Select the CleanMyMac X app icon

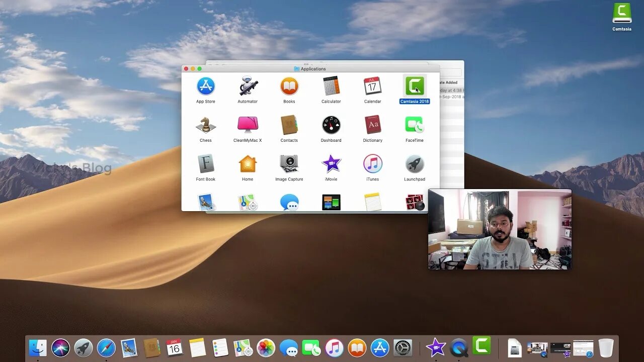coord(248,125)
